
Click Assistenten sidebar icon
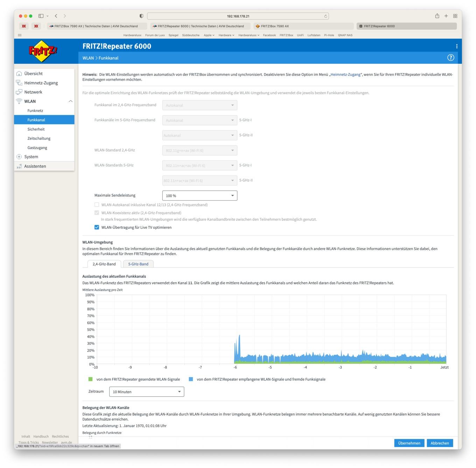19,166
